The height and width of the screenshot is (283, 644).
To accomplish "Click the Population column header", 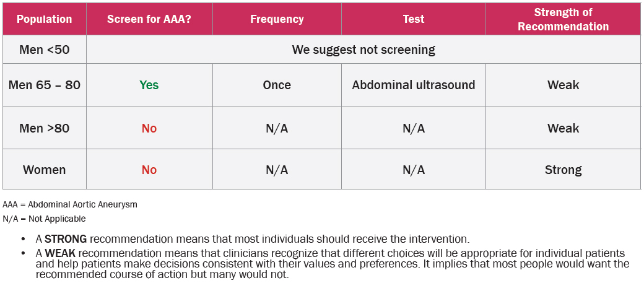I will (43, 19).
